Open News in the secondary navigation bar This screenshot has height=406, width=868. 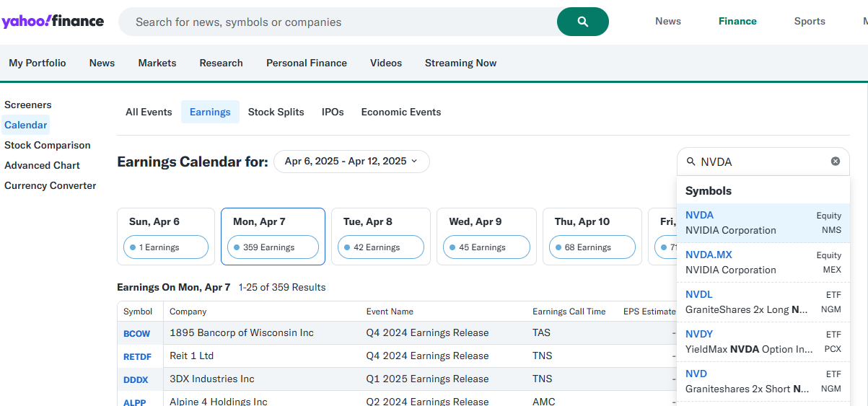102,63
